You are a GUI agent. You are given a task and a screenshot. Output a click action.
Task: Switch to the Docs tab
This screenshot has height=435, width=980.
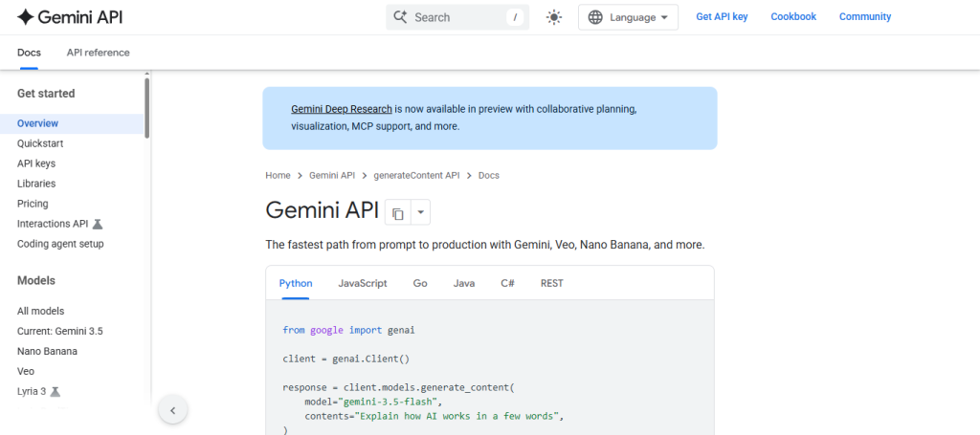click(29, 53)
